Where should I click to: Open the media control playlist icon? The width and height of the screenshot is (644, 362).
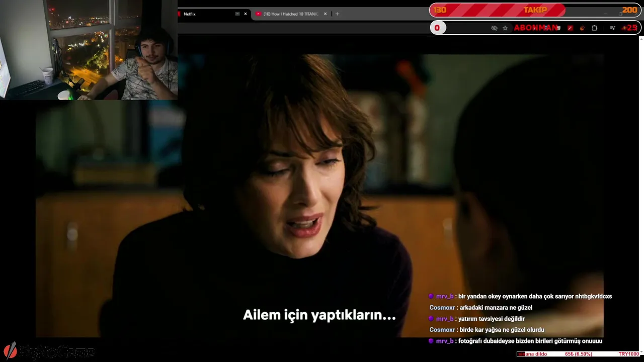612,28
